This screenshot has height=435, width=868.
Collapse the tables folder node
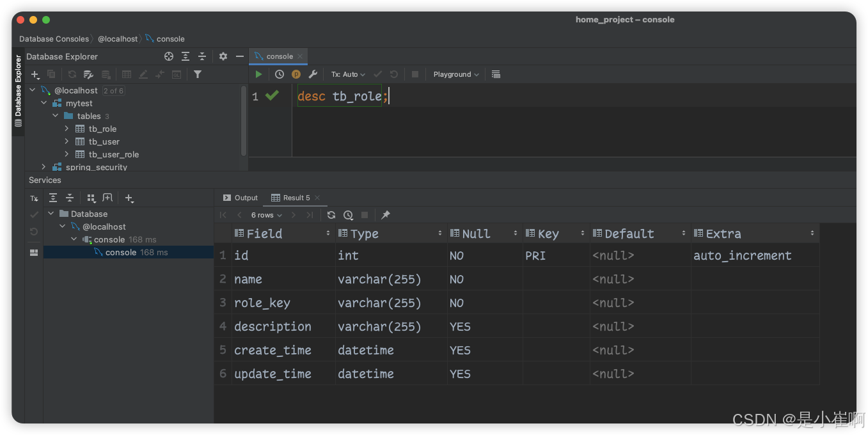click(x=56, y=116)
